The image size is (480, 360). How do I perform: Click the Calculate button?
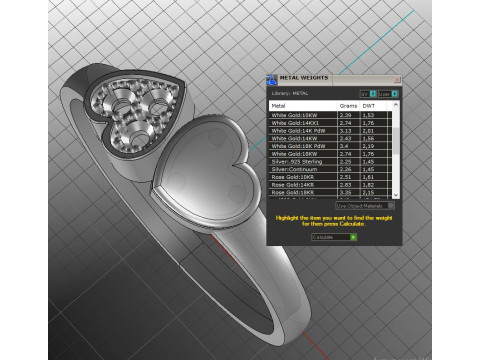pyautogui.click(x=334, y=237)
